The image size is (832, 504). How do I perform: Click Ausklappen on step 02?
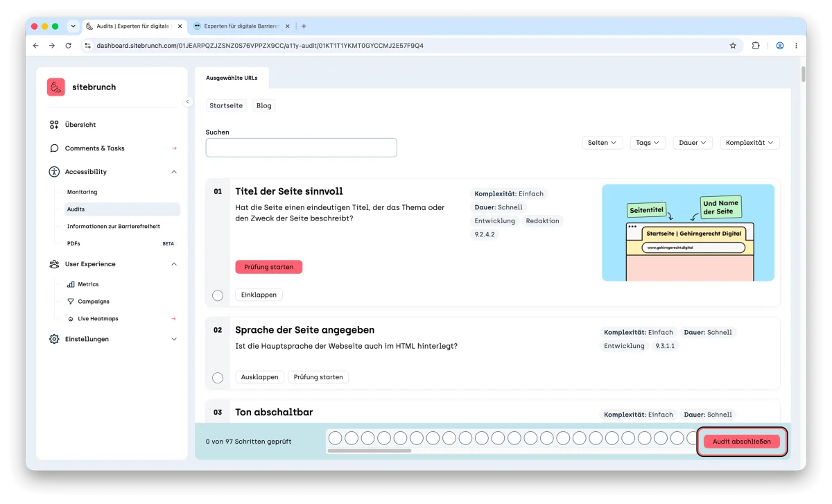(x=259, y=377)
